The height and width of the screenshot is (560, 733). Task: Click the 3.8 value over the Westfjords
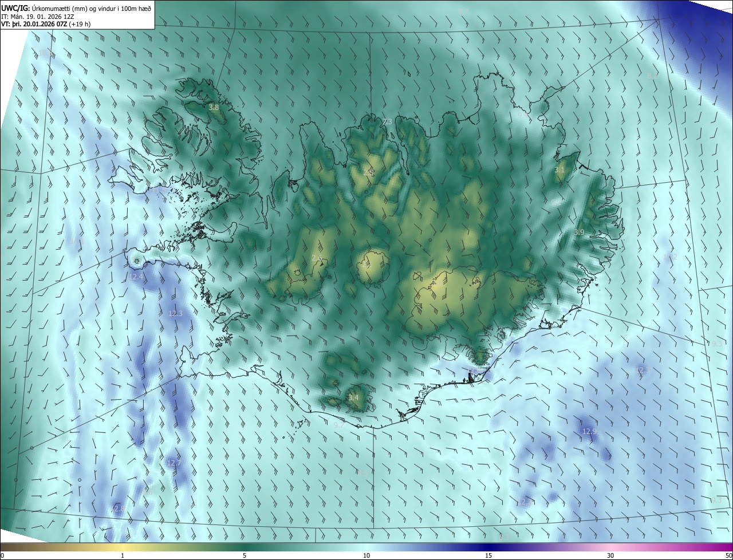click(x=214, y=108)
